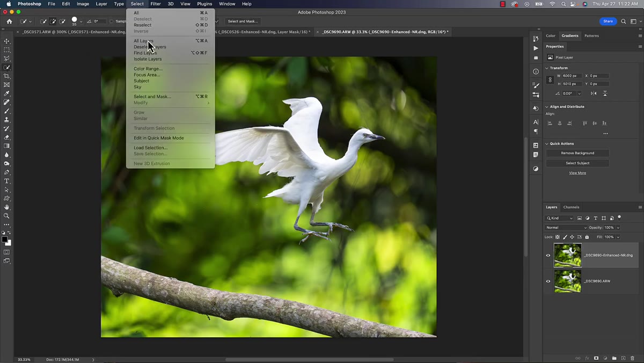Open the rotation angle dropdown

coord(579,93)
